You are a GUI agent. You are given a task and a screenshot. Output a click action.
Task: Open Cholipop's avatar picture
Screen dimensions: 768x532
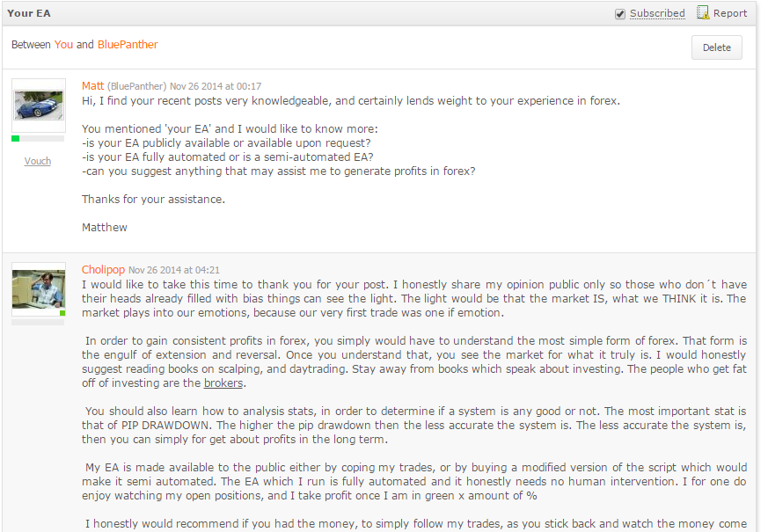coord(39,289)
